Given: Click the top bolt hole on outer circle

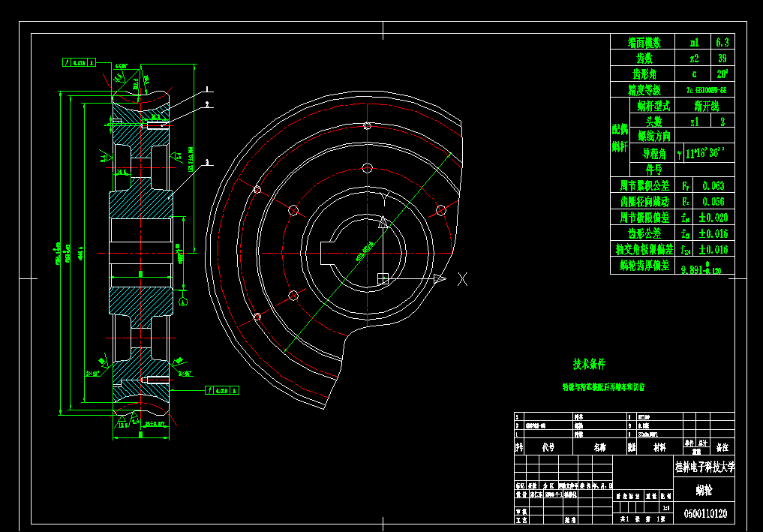Looking at the screenshot, I should click(368, 126).
